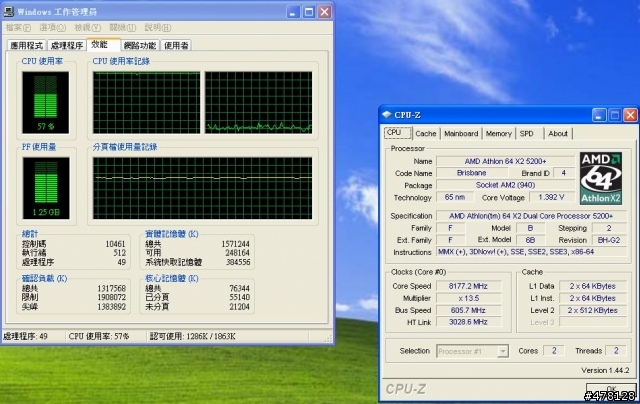Viewport: 640px width, 404px height.
Task: Click the Stepping value '2'
Action: coord(609,228)
